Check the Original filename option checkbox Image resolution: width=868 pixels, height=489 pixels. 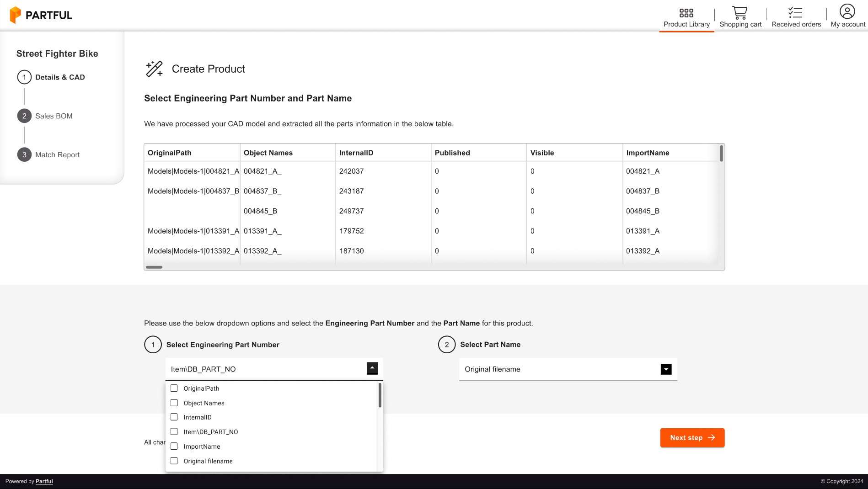[174, 461]
